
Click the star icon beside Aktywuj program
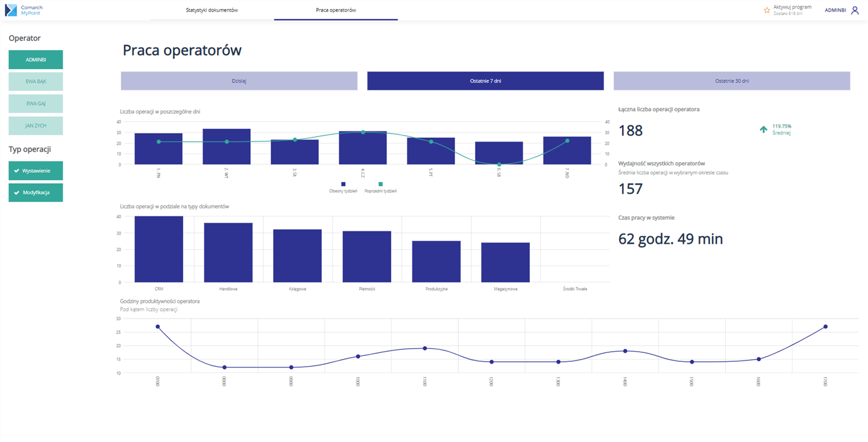[767, 10]
